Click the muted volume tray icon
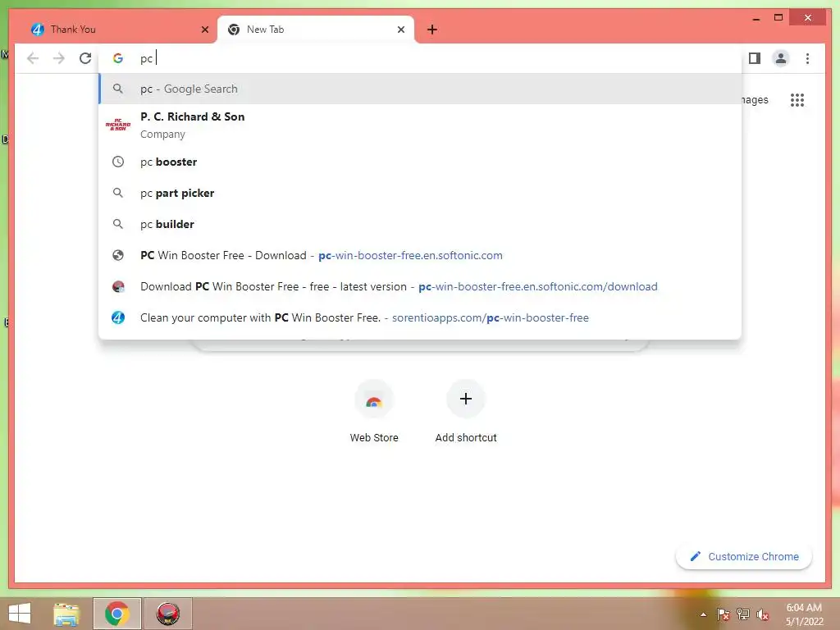The width and height of the screenshot is (840, 630). 763,614
